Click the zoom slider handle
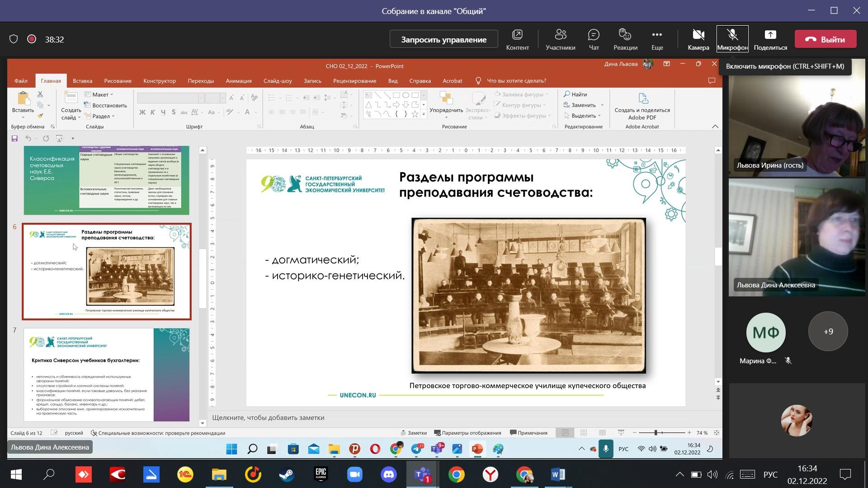The image size is (868, 488). (x=656, y=433)
